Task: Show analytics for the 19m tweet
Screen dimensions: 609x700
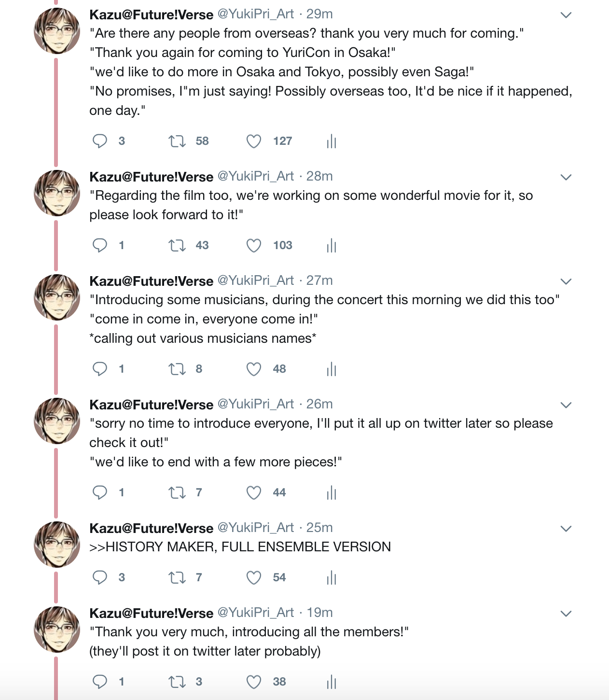Action: pyautogui.click(x=331, y=682)
